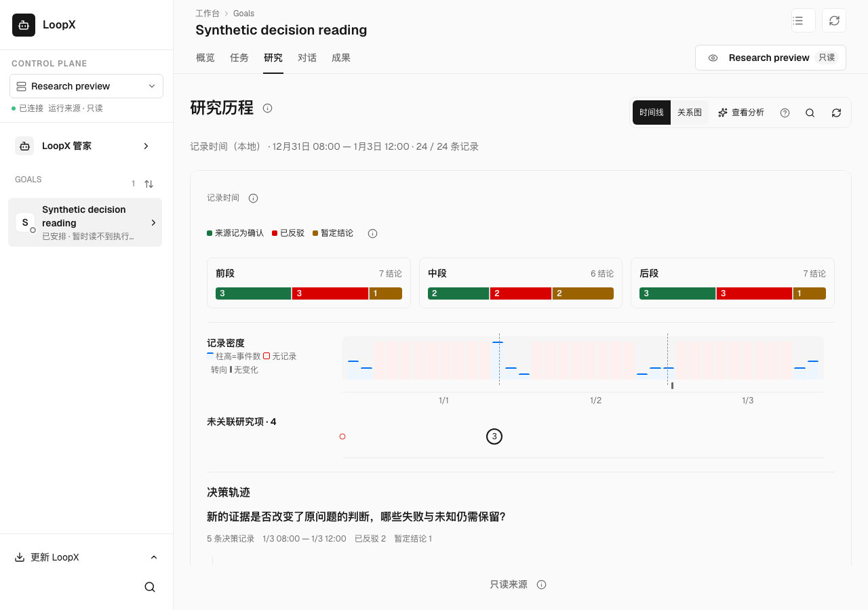Open the Research preview control plane dropdown

[x=86, y=86]
